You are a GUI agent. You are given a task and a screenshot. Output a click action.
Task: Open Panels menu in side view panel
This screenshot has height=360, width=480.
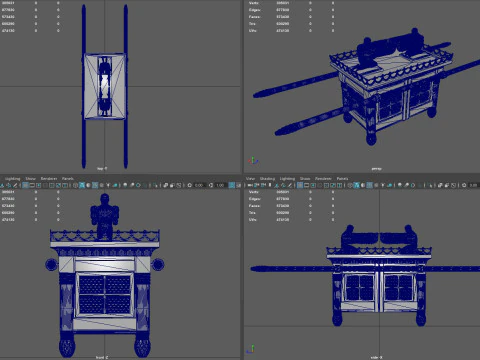(x=342, y=178)
